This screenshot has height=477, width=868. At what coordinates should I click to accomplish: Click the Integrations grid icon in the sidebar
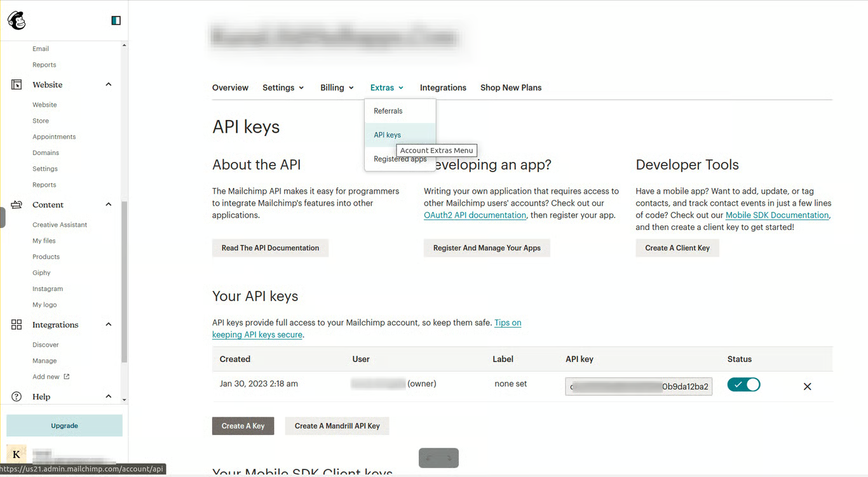click(17, 325)
